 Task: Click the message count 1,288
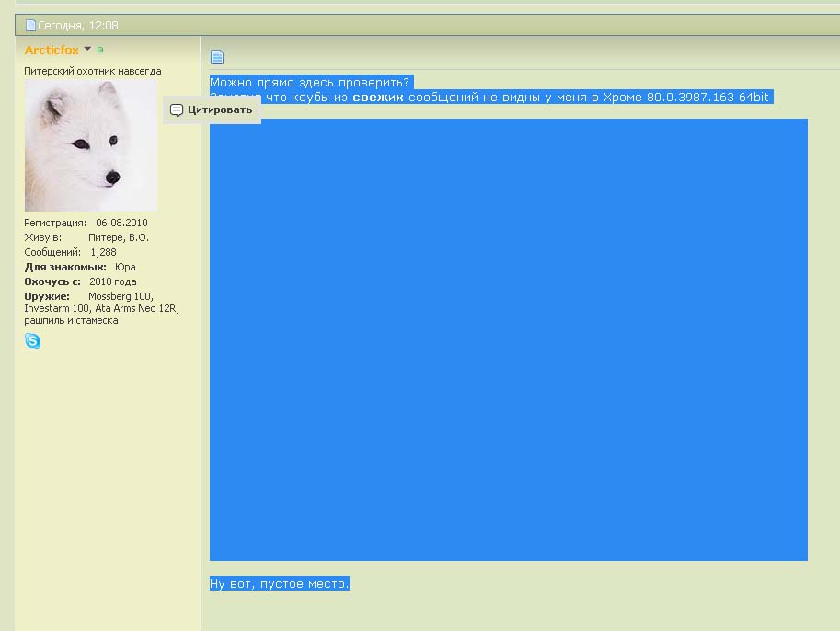(103, 252)
